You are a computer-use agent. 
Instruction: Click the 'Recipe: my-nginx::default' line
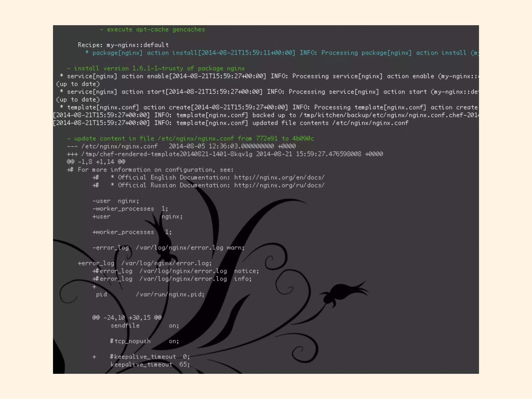pyautogui.click(x=123, y=45)
